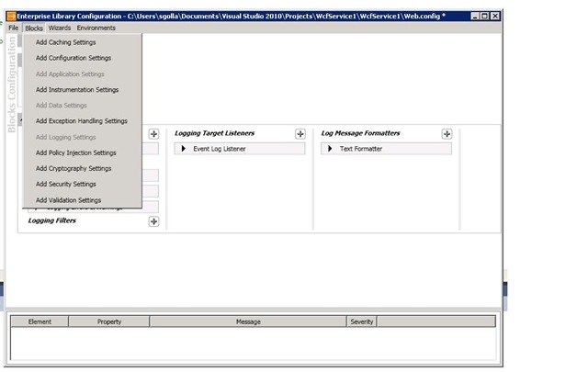This screenshot has height=372, width=588.
Task: Add a new Logging Filter
Action: tap(153, 221)
